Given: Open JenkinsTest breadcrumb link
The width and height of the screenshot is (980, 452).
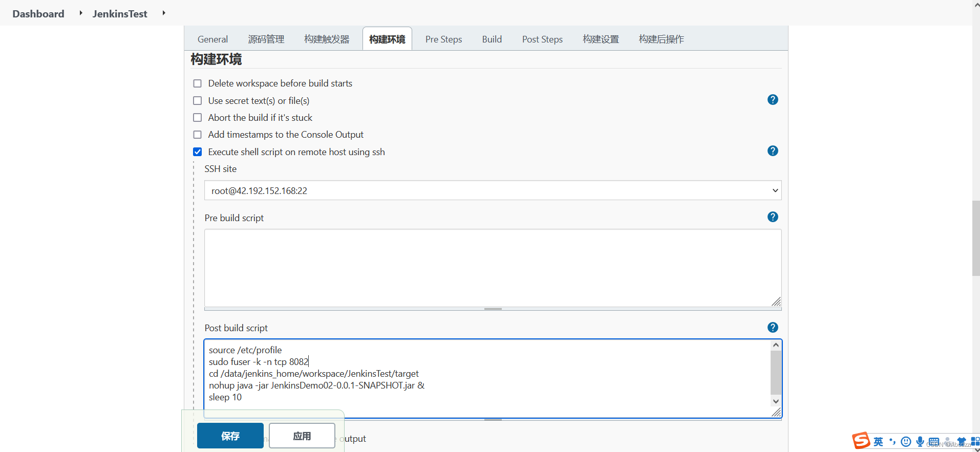Looking at the screenshot, I should [x=120, y=14].
